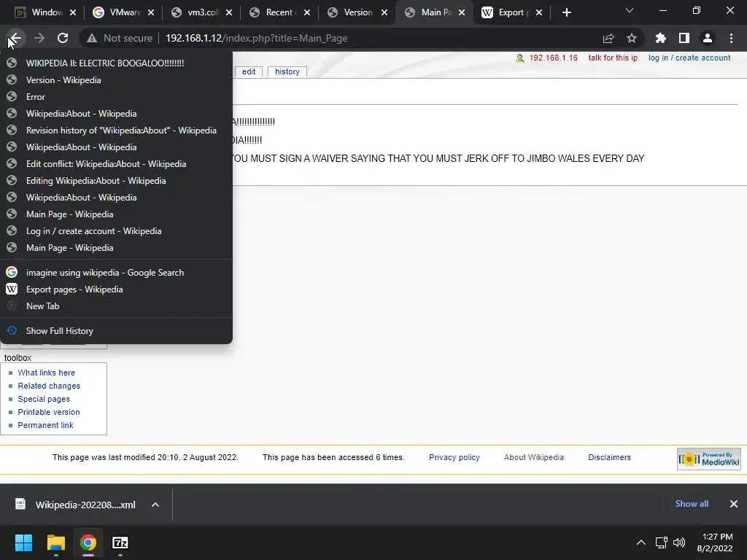Click the browser forward arrow button
Screen dimensions: 747x560
point(39,38)
